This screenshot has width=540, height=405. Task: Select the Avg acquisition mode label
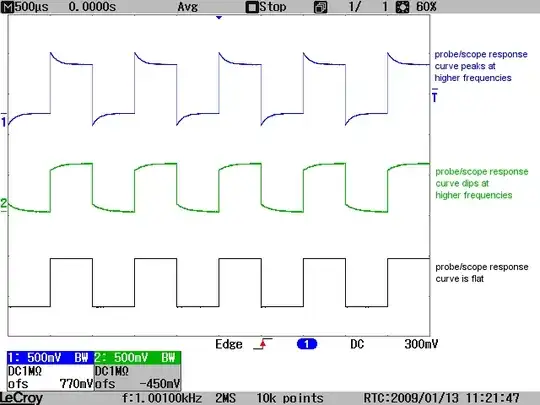[x=188, y=7]
